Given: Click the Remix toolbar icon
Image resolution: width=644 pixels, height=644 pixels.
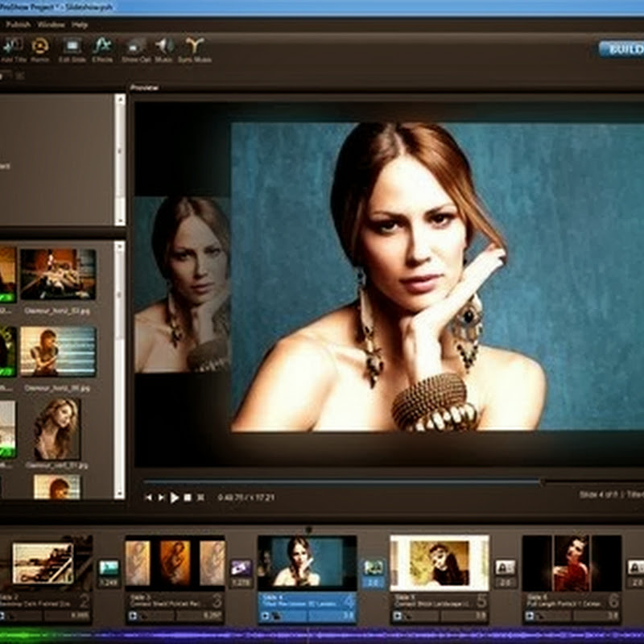Looking at the screenshot, I should tap(39, 47).
